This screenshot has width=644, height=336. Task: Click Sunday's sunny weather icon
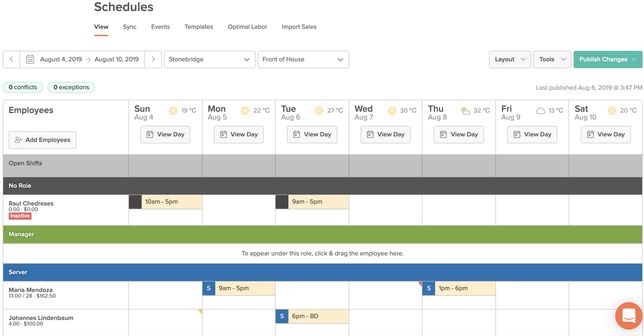[x=173, y=110]
